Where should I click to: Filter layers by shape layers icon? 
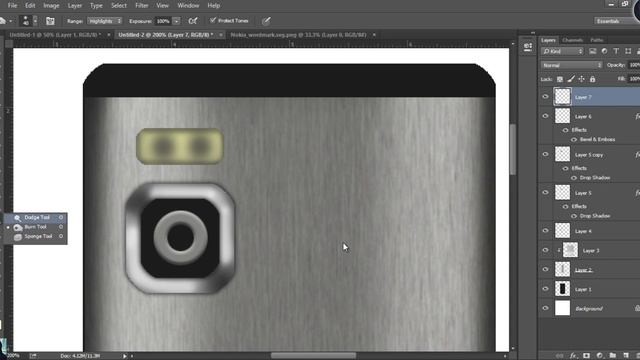pyautogui.click(x=628, y=51)
